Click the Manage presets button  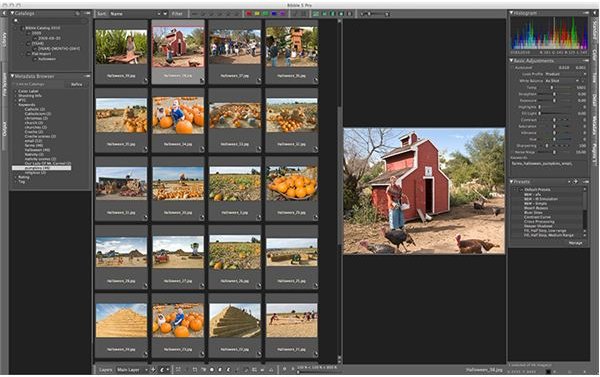point(576,243)
